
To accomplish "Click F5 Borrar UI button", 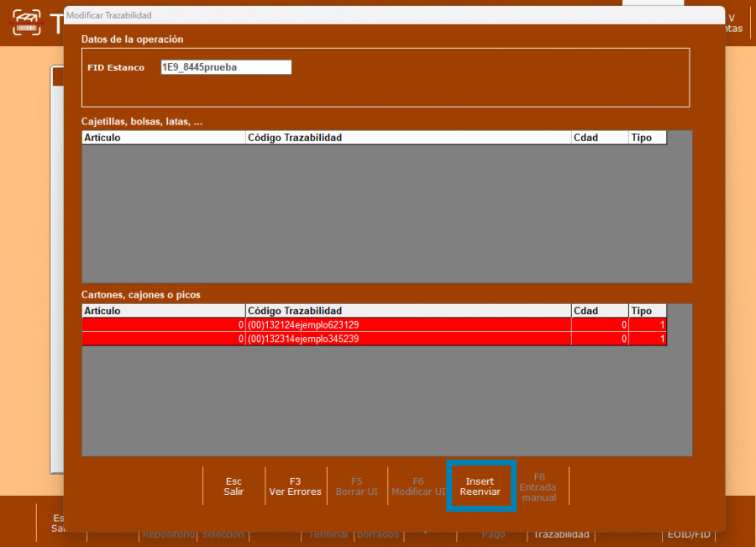I will 356,487.
